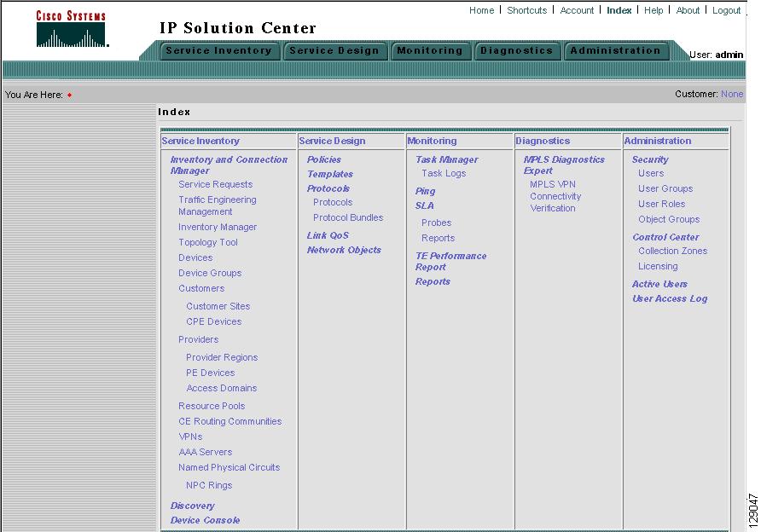Open the Diagnostics index column heading

[543, 141]
